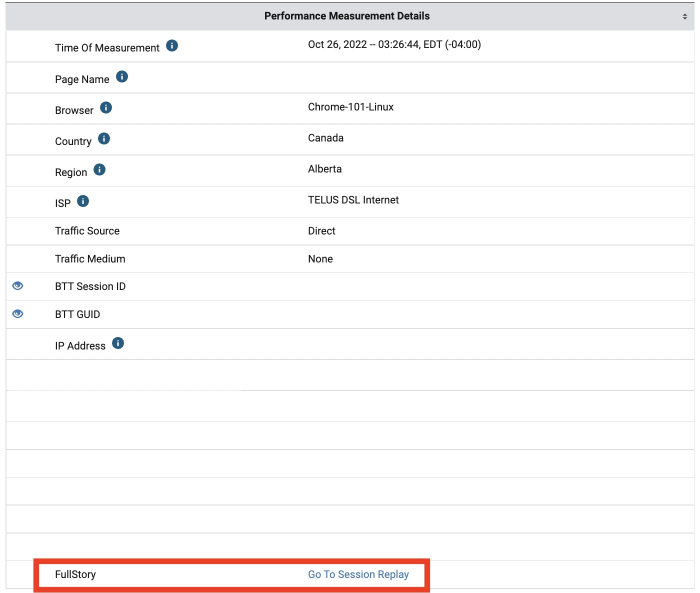Click the ISP info icon
The image size is (700, 593).
[x=83, y=201]
